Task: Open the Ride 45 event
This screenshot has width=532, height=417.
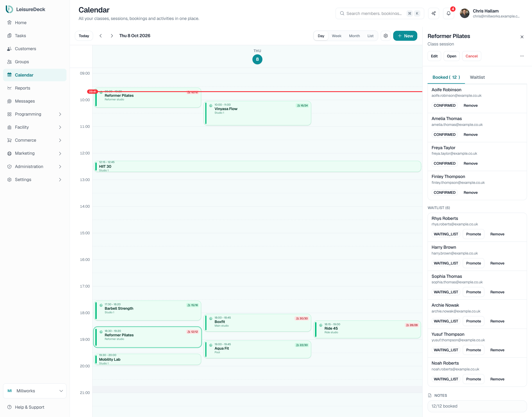Action: (367, 329)
